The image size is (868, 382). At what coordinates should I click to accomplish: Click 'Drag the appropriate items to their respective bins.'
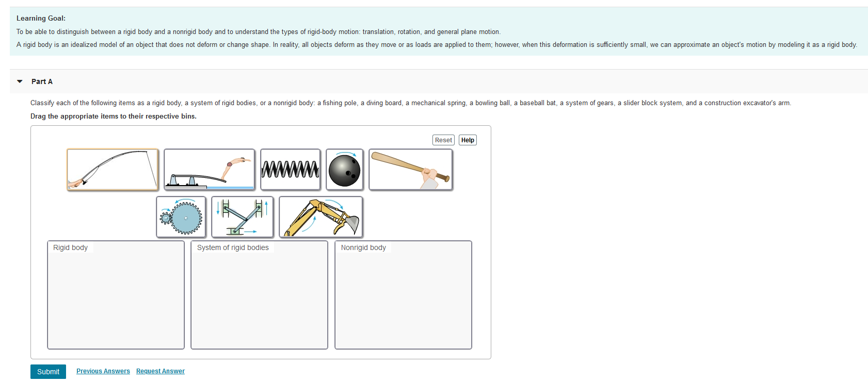(x=114, y=117)
